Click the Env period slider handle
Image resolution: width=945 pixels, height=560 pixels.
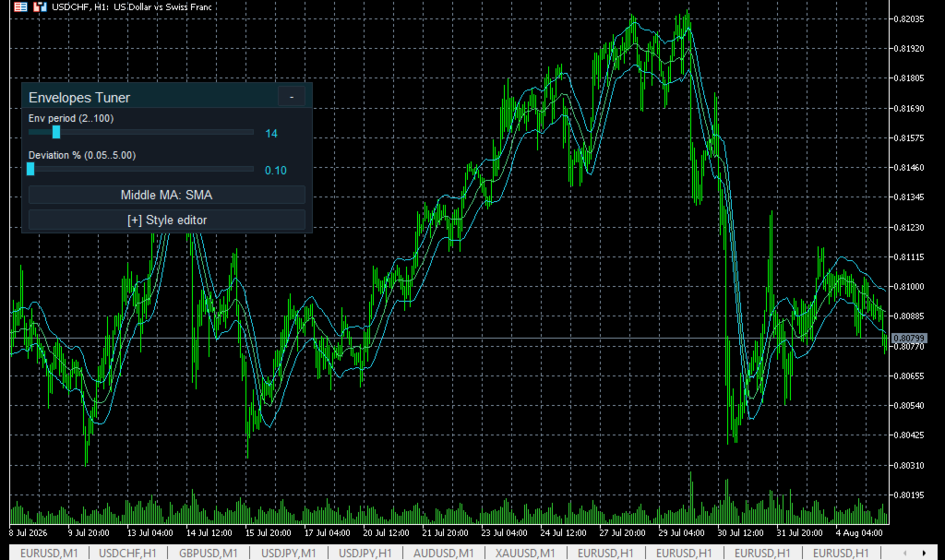pos(56,132)
